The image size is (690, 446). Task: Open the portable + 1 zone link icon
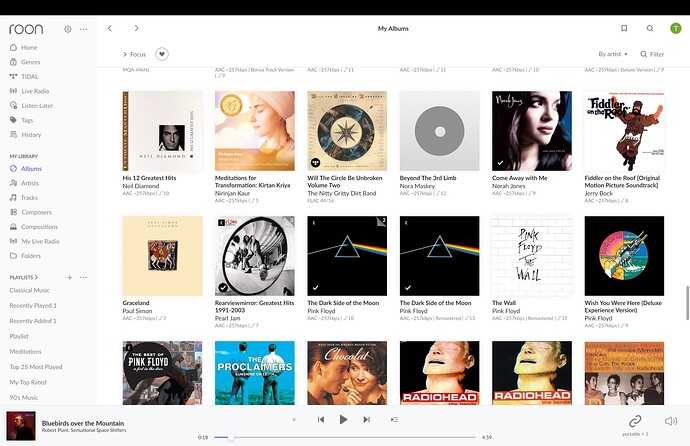click(x=635, y=421)
